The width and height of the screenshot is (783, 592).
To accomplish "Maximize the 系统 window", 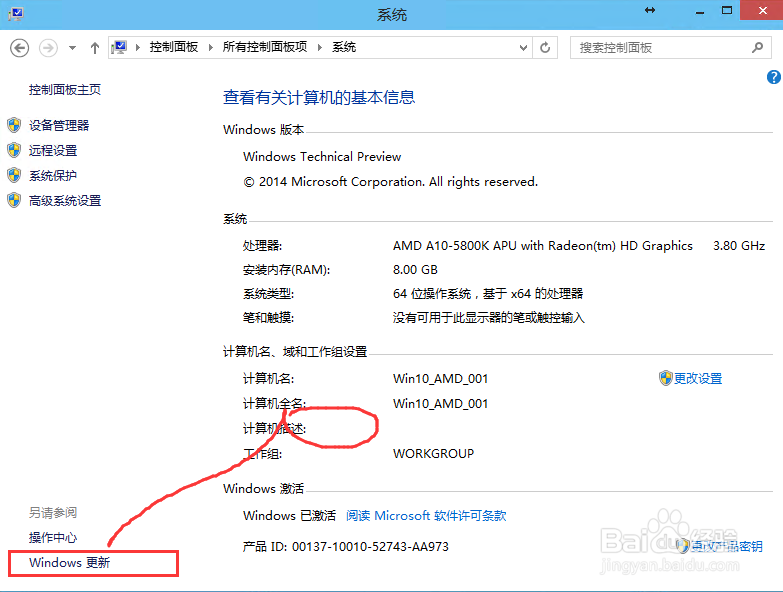I will [x=727, y=10].
